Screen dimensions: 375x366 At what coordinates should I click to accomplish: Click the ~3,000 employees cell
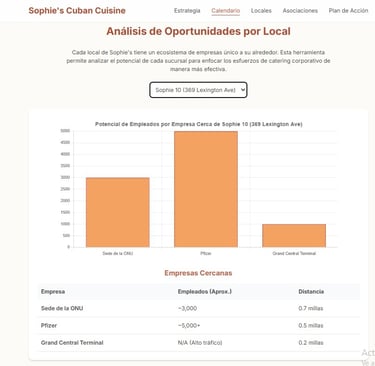pos(187,308)
